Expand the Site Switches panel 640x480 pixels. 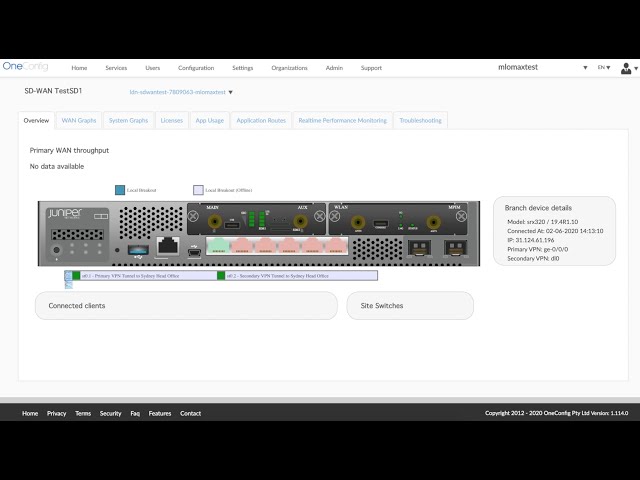tap(410, 305)
